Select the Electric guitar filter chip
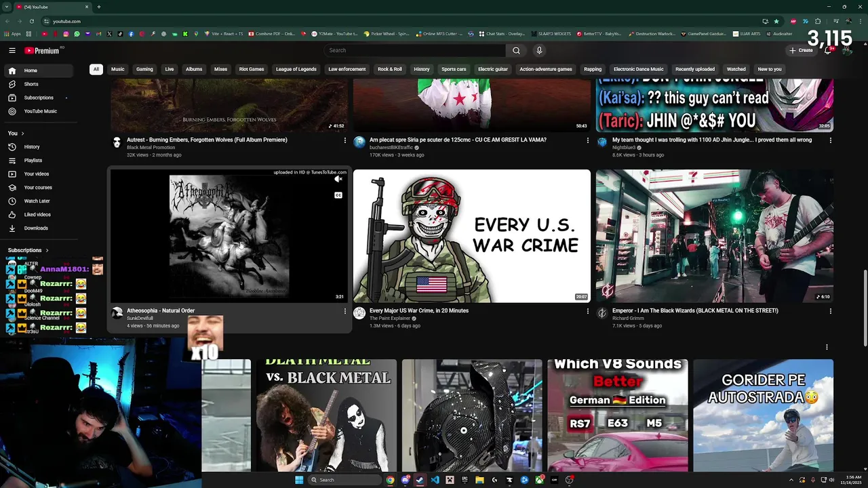The image size is (868, 488). click(x=493, y=69)
